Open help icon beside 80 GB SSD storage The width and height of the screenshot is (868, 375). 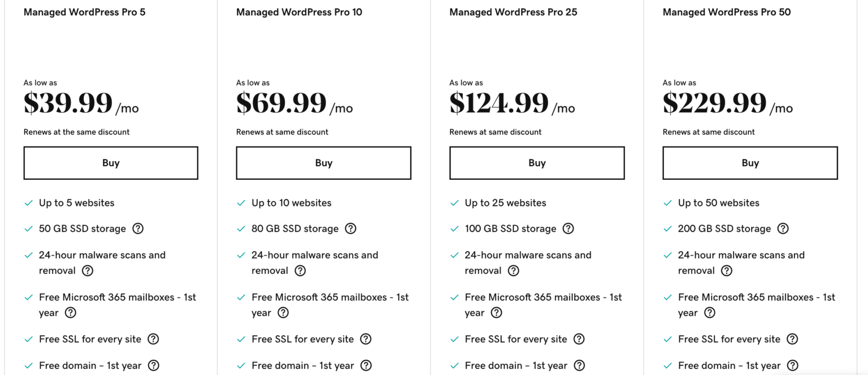(350, 229)
